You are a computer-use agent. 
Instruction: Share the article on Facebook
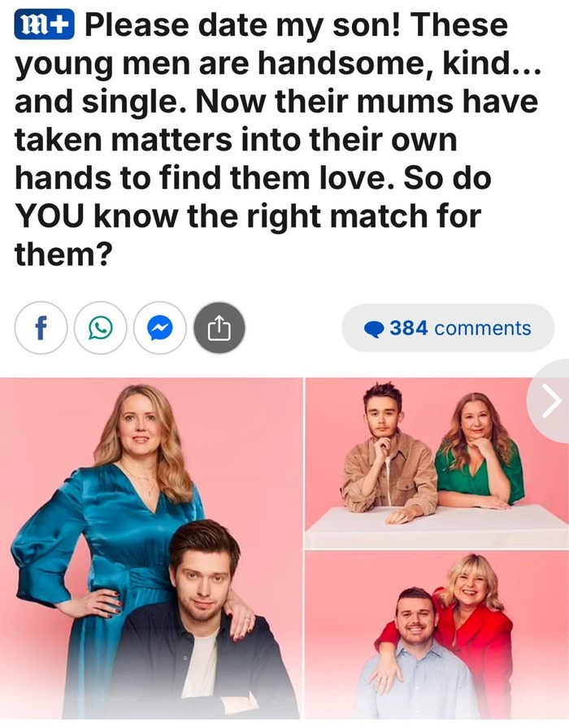(x=41, y=328)
